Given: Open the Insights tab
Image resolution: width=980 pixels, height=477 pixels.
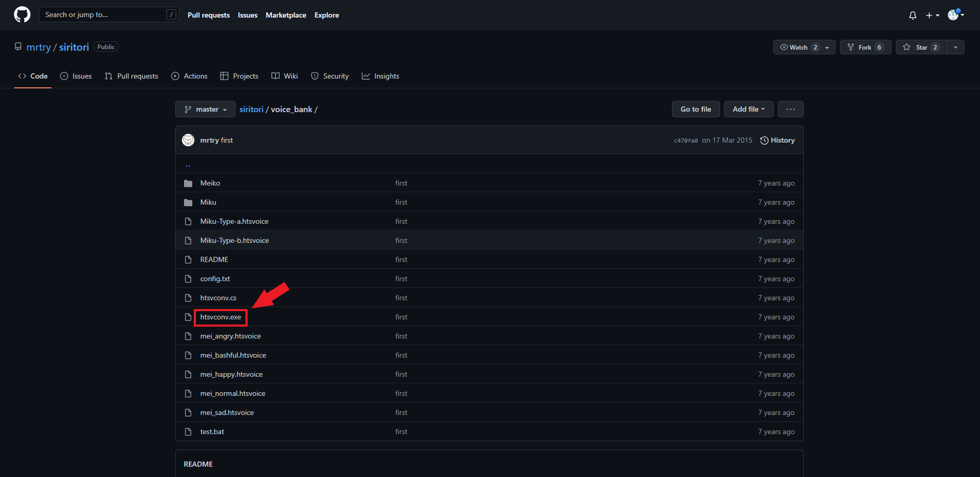Looking at the screenshot, I should 380,76.
